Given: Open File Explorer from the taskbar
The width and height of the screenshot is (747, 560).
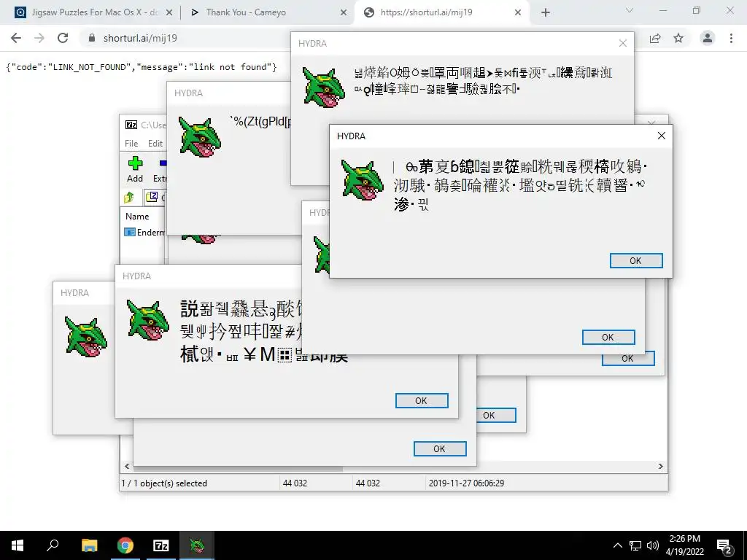Looking at the screenshot, I should (x=89, y=545).
